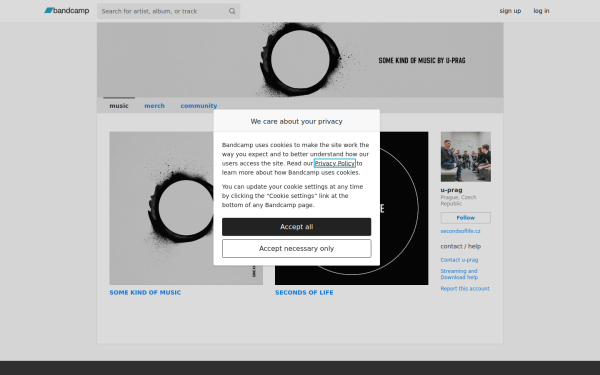Select the music tab
Screen dimensions: 600x375
point(119,106)
